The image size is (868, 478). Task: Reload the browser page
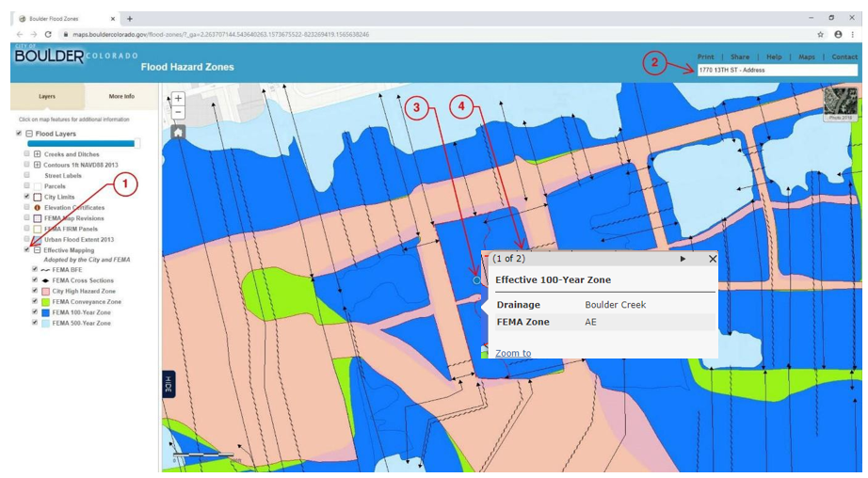tap(48, 34)
